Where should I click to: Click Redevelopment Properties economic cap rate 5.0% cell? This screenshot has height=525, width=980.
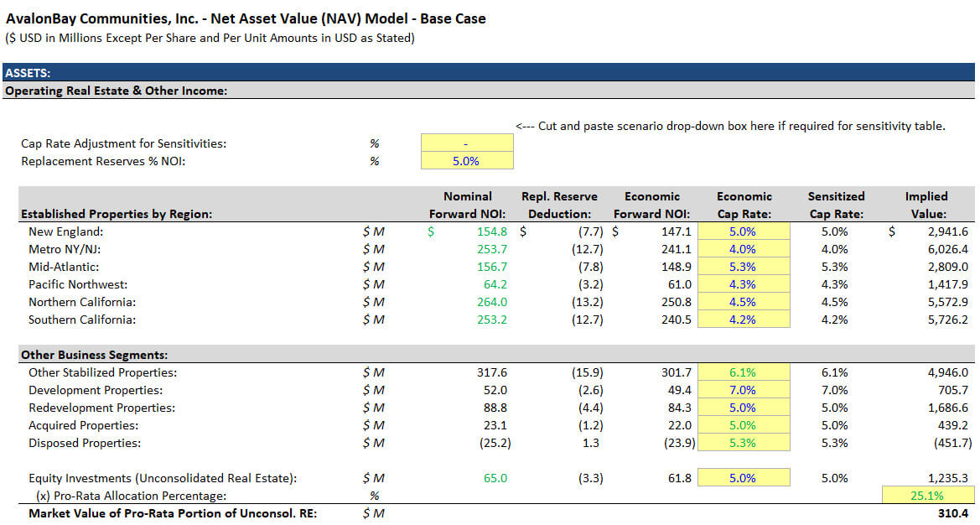(743, 407)
